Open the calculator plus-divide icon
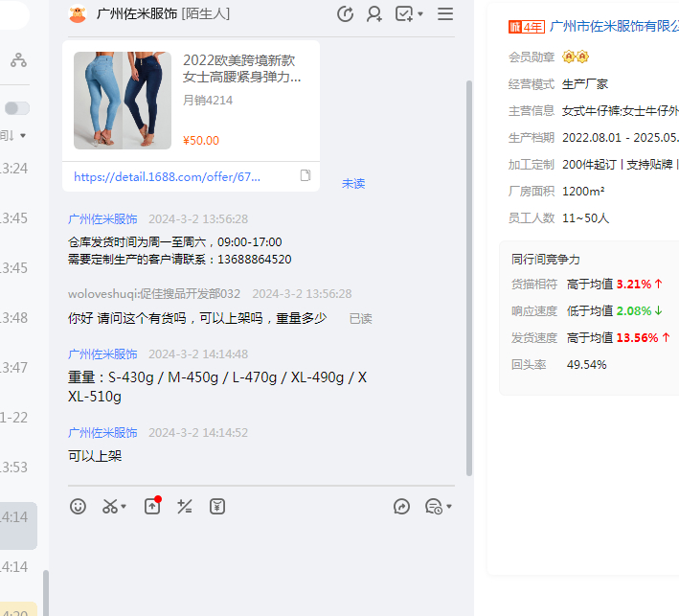The height and width of the screenshot is (616, 679). point(185,507)
